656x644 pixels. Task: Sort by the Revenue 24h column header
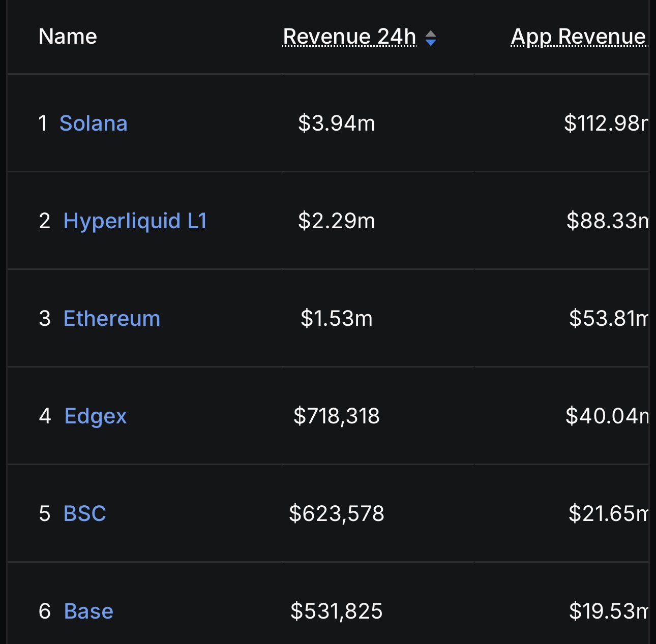[x=349, y=37]
